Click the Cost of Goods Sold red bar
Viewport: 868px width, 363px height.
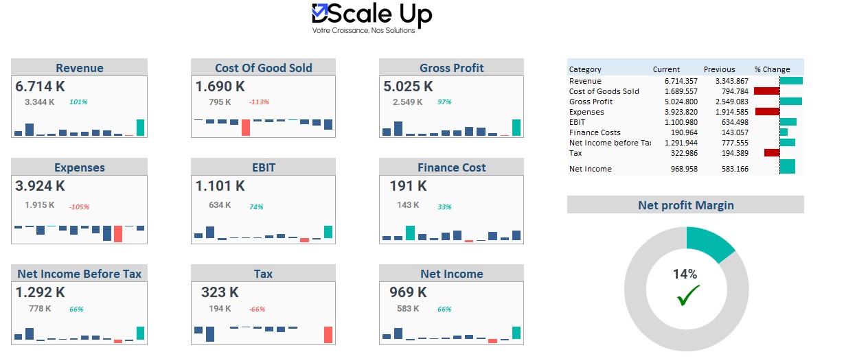[766, 91]
